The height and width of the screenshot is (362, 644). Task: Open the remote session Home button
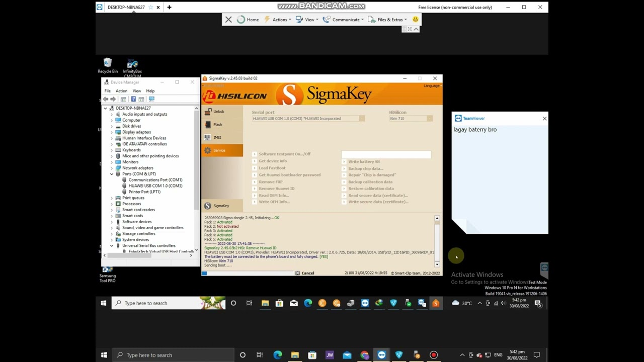[x=248, y=20]
